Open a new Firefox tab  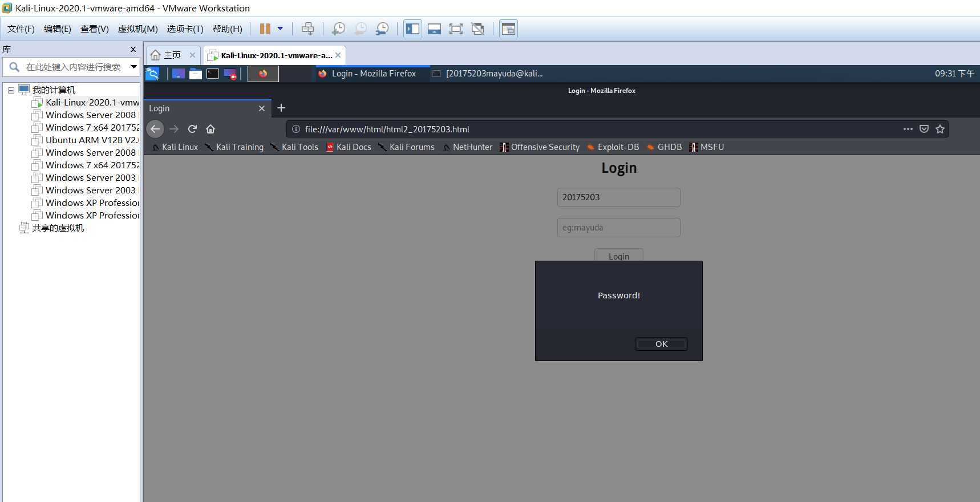[281, 108]
